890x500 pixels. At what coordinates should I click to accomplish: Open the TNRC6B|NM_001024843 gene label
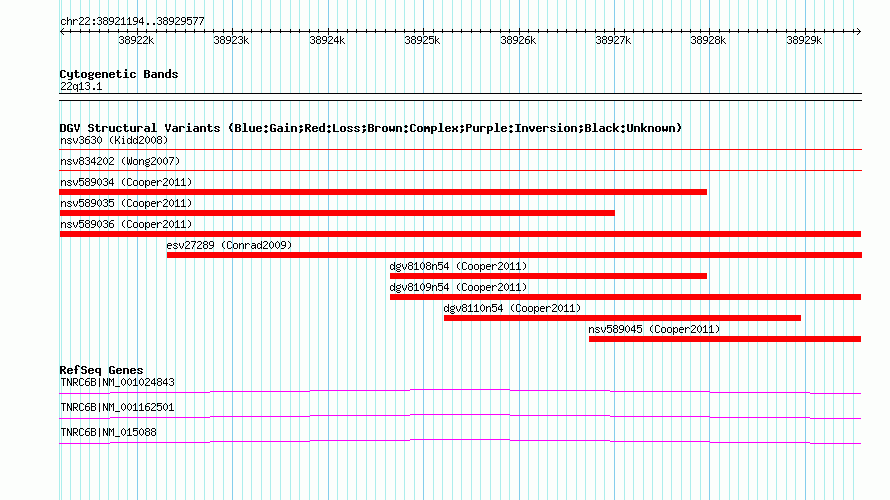click(117, 383)
